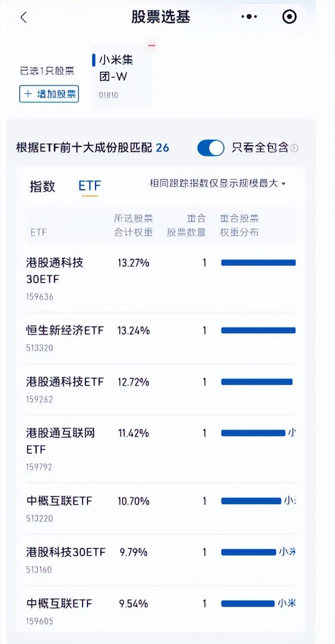
Task: Open the three-dots more menu
Action: click(x=249, y=17)
